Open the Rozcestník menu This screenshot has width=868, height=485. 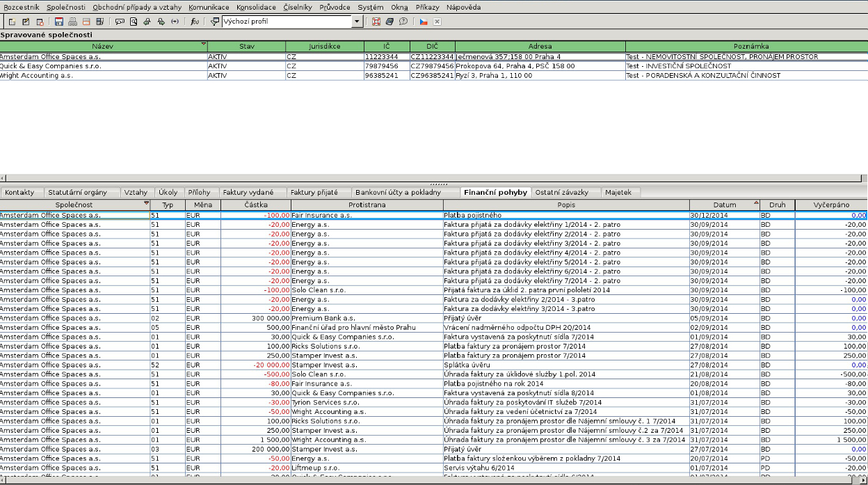tap(22, 7)
